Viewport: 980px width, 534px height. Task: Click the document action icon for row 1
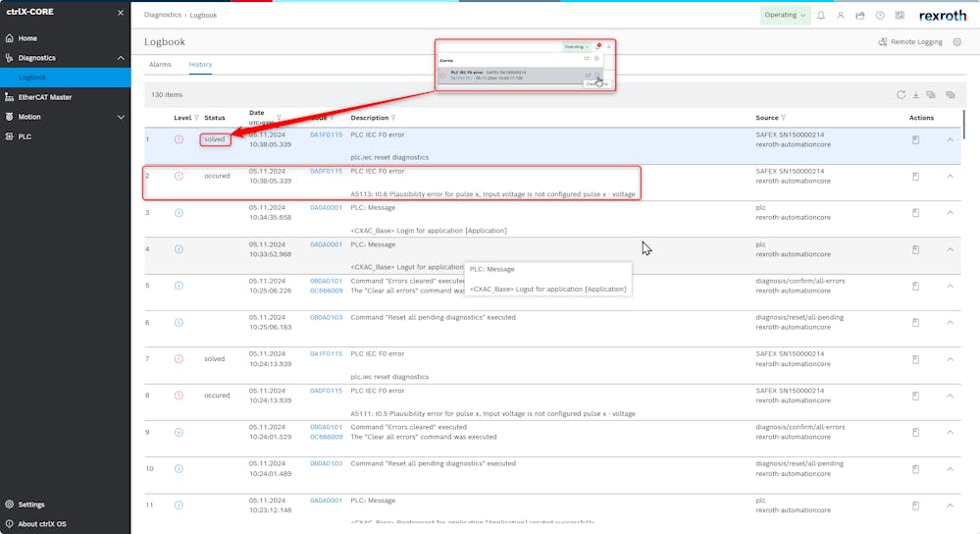tap(915, 139)
